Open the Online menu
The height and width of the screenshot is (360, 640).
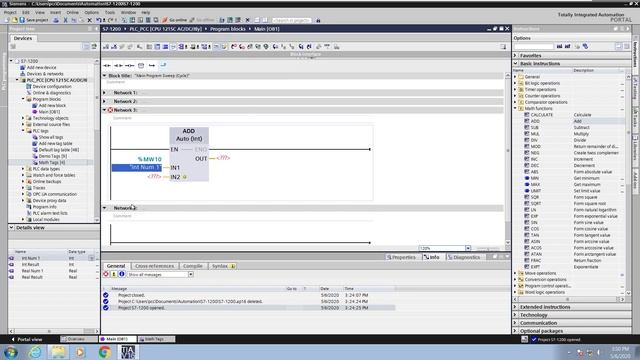click(x=72, y=13)
